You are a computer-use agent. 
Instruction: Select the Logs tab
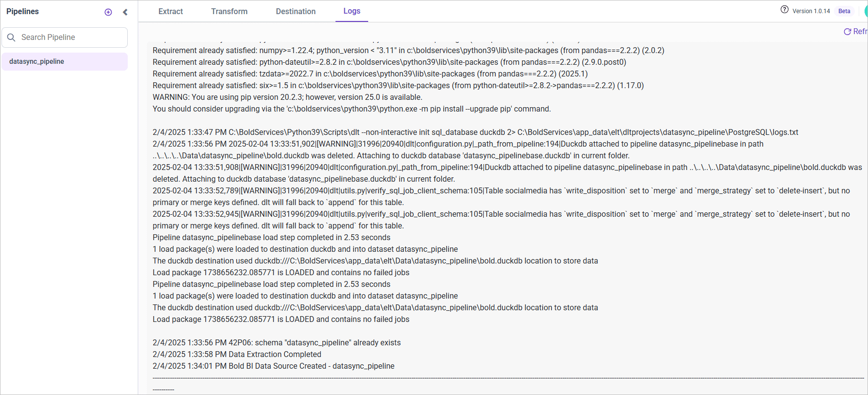(x=352, y=11)
